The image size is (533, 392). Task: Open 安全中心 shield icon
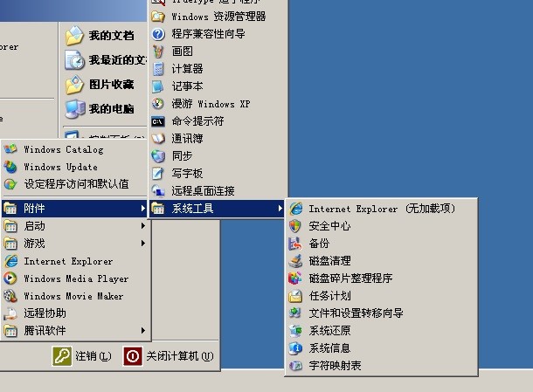295,226
